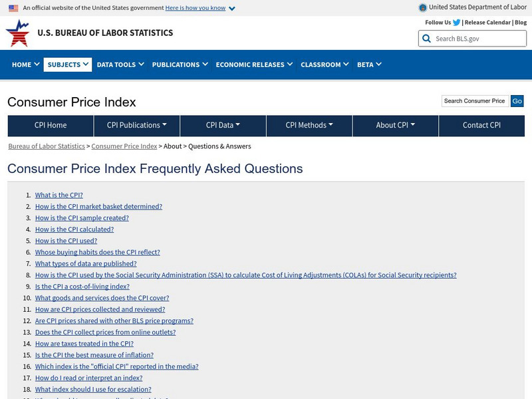The width and height of the screenshot is (532, 399).
Task: Open the 'What is the CPI?' link
Action: coord(59,196)
